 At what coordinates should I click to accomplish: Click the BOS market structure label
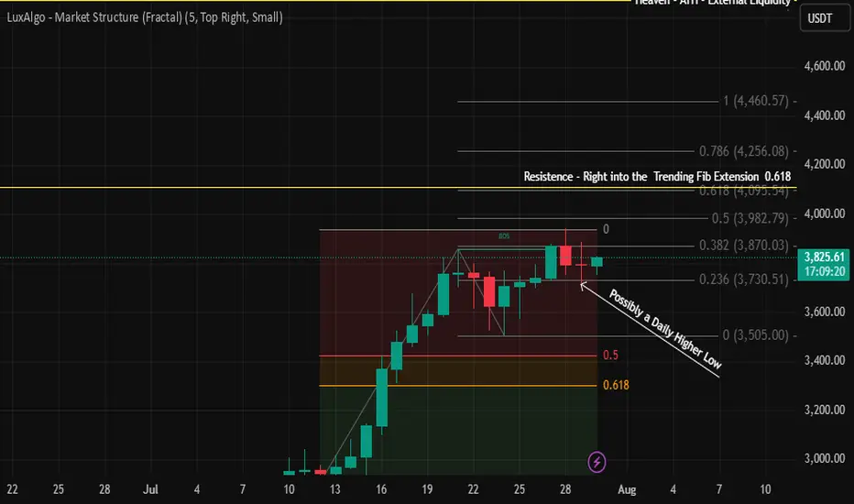click(x=504, y=236)
